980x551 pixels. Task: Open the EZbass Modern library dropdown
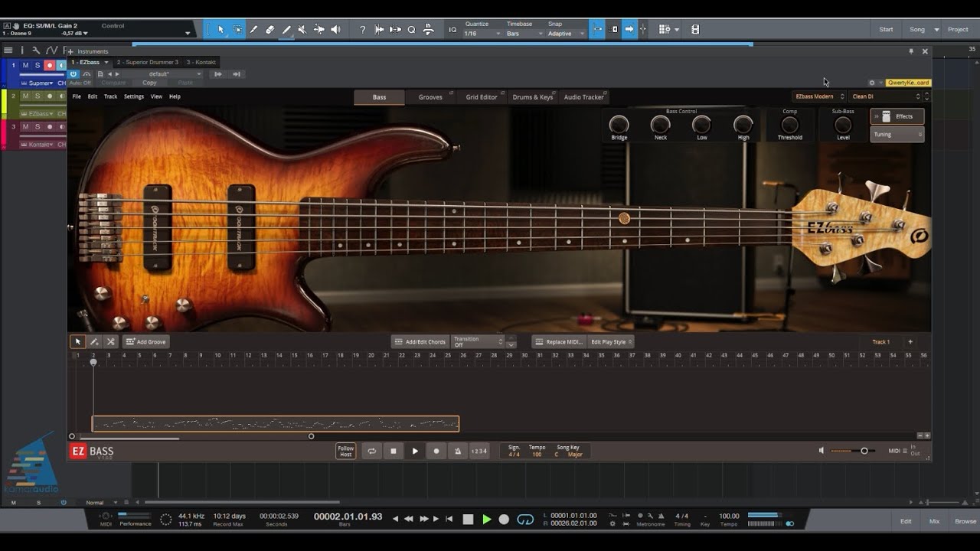tap(818, 96)
